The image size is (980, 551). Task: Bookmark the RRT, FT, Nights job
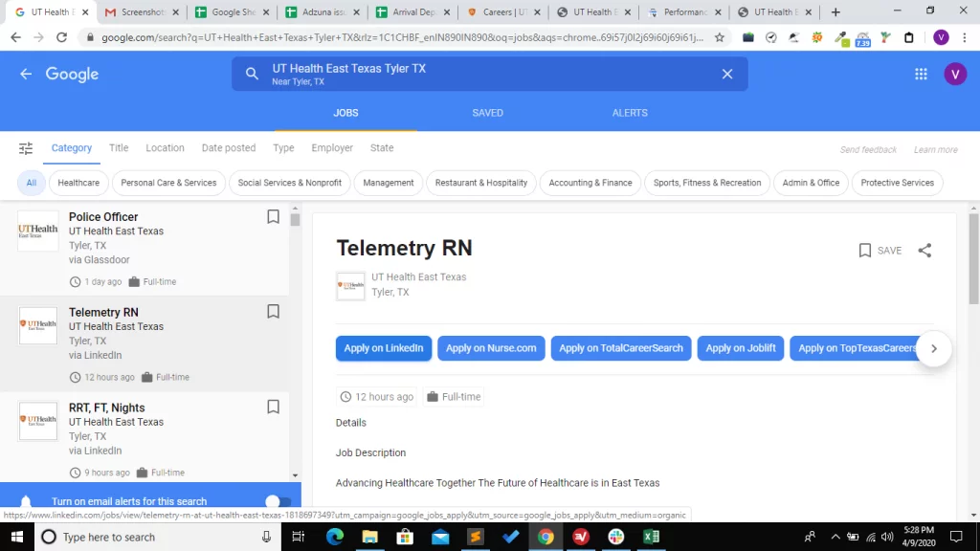273,408
